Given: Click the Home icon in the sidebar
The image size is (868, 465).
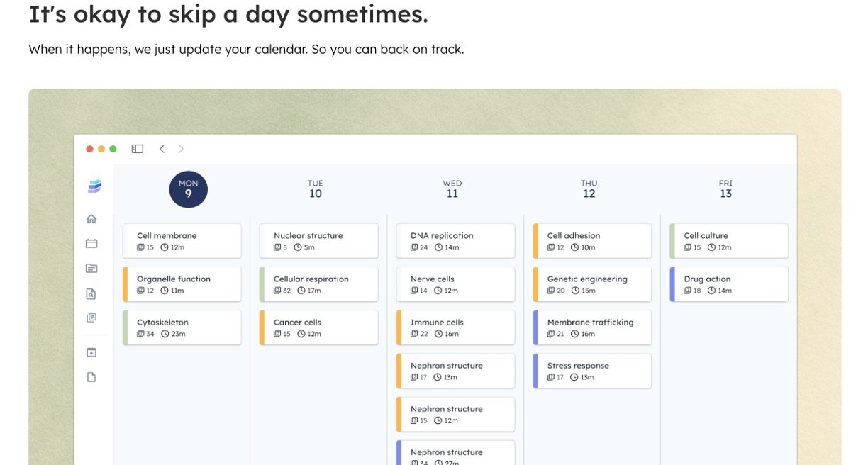Looking at the screenshot, I should tap(91, 219).
